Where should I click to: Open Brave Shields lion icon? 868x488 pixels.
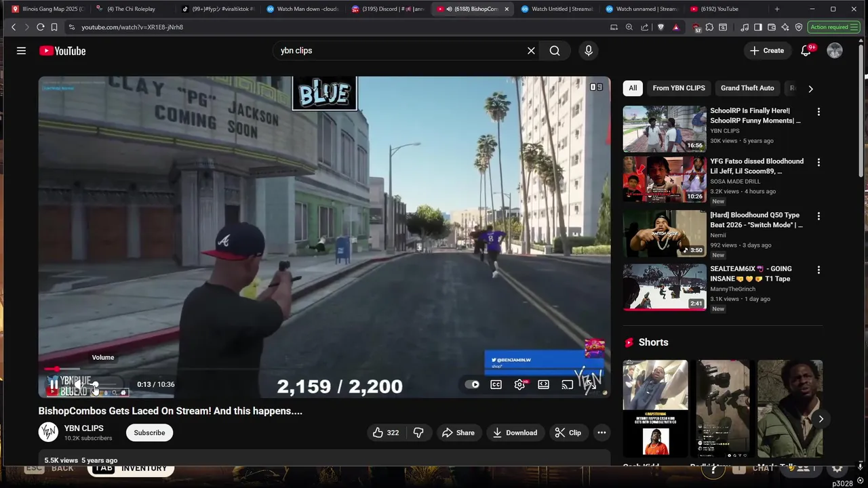tap(661, 27)
